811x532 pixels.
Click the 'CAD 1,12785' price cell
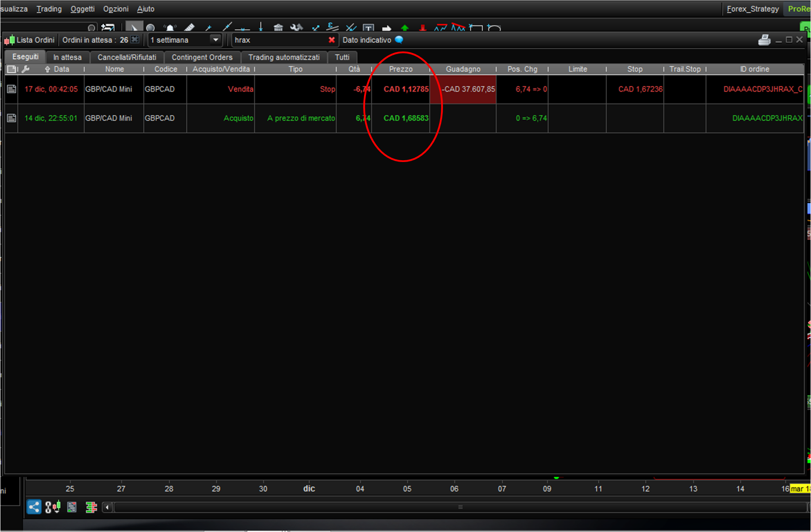click(x=401, y=89)
